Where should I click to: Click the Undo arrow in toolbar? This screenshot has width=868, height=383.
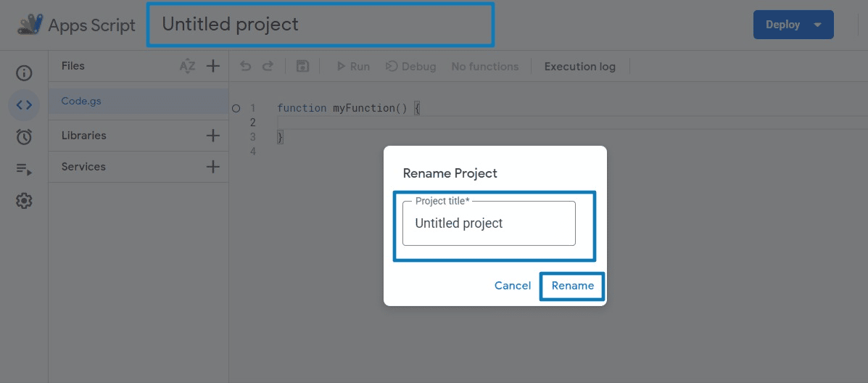[246, 67]
